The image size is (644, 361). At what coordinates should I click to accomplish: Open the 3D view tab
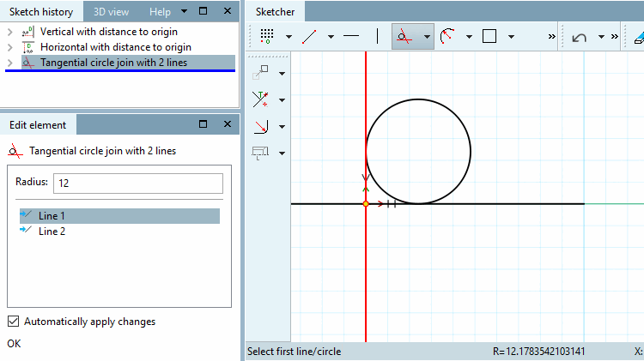point(111,12)
